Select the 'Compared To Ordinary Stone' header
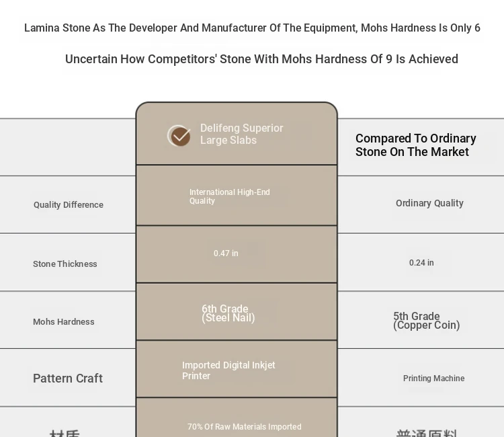504x437 pixels. 415,145
